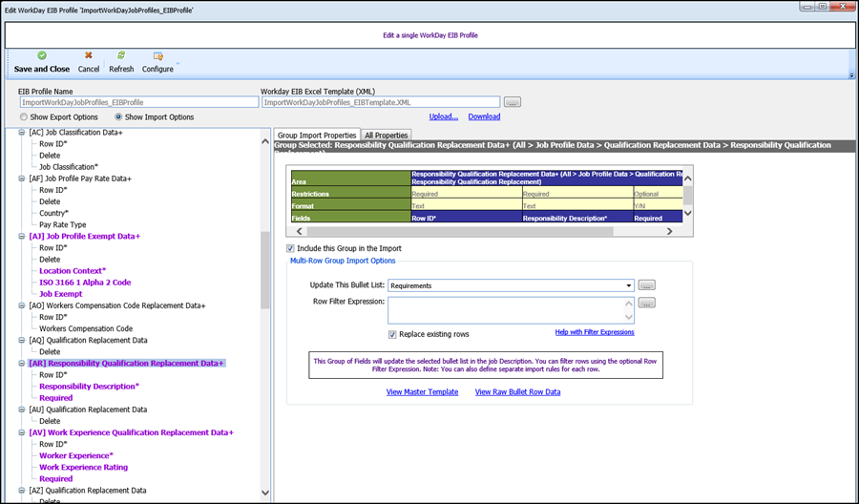Toggle Include this Group in the Import
The image size is (859, 504).
coord(290,248)
